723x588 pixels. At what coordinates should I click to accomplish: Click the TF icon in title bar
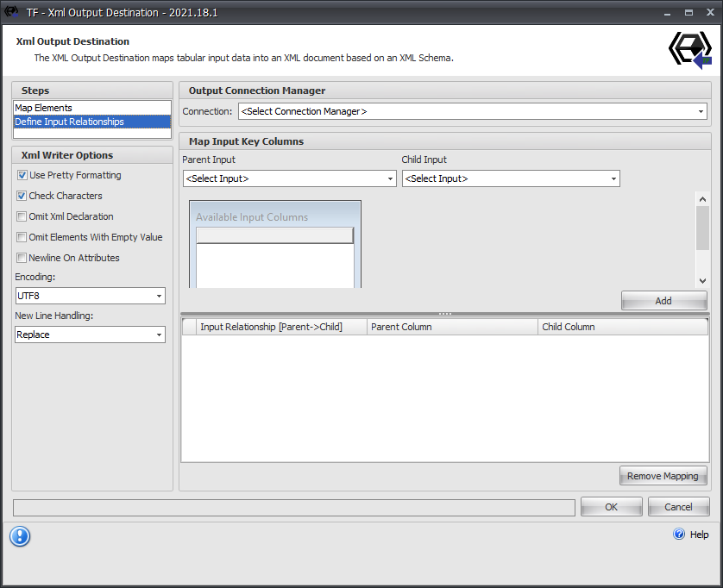click(10, 12)
